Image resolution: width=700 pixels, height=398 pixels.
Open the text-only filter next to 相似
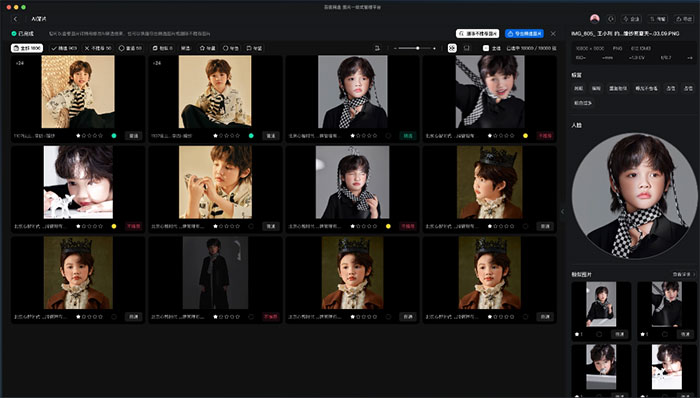[186, 48]
